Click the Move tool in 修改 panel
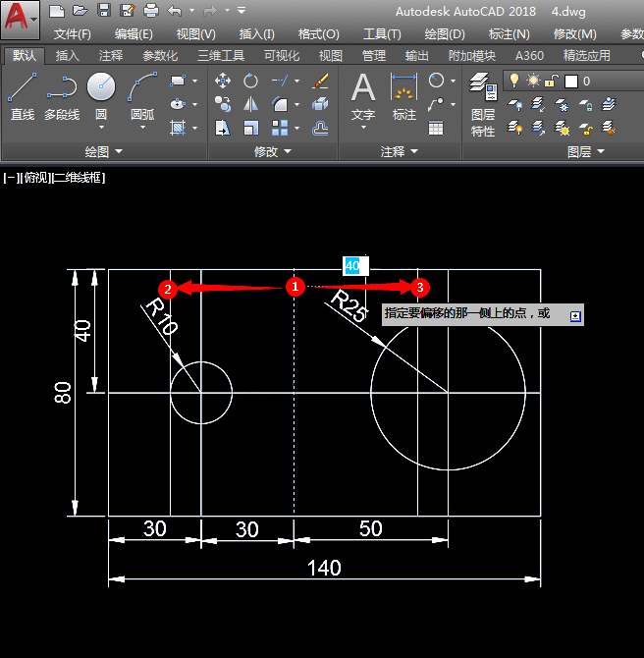Image resolution: width=644 pixels, height=658 pixels. tap(223, 81)
